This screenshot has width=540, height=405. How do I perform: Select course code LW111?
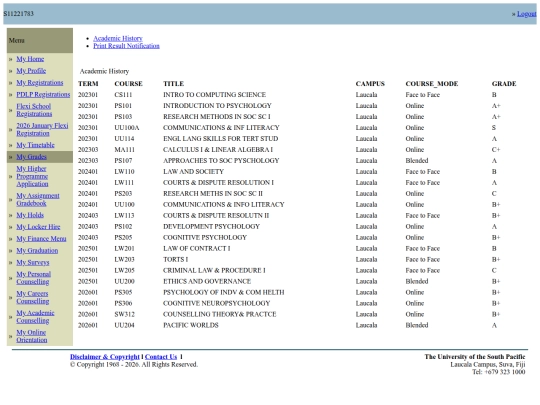point(124,183)
